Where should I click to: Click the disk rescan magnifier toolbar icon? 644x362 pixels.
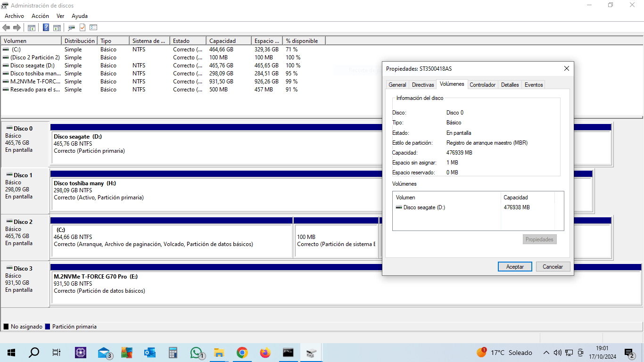coord(71,27)
